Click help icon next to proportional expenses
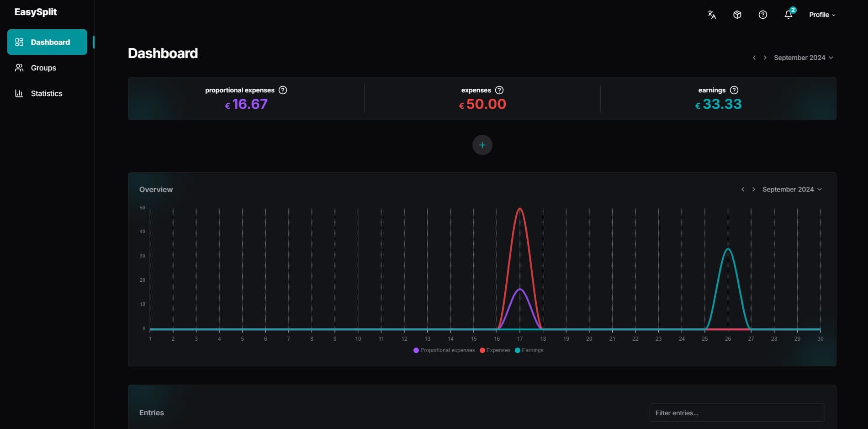 click(x=283, y=90)
